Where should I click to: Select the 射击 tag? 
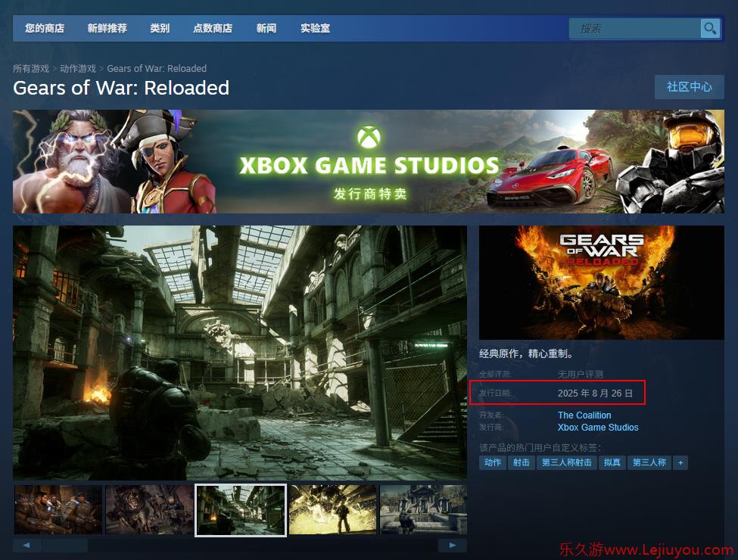[x=522, y=462]
